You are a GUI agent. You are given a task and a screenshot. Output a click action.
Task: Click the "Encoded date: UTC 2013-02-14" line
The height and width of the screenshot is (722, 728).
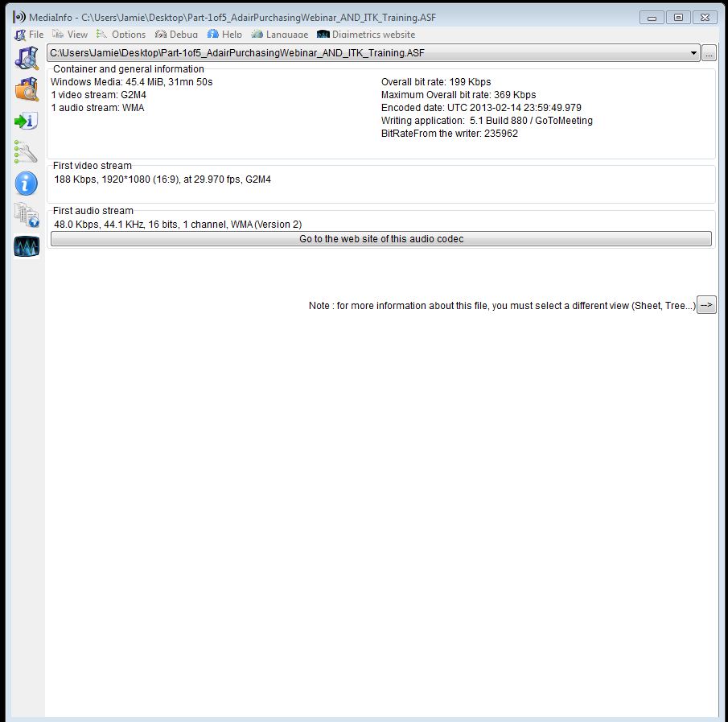tap(481, 108)
